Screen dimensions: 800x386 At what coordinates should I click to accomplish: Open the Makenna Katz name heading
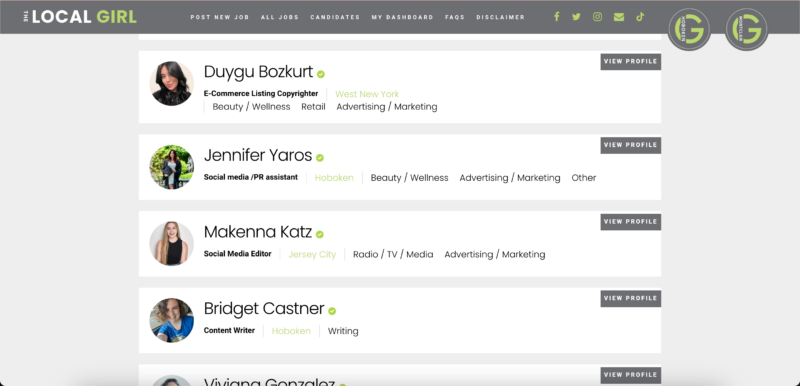(x=258, y=232)
